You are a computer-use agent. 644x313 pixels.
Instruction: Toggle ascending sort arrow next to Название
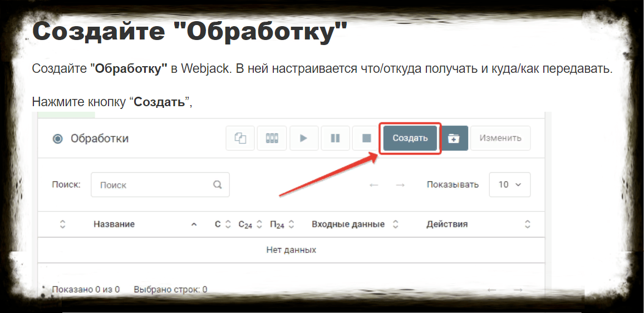[194, 225]
